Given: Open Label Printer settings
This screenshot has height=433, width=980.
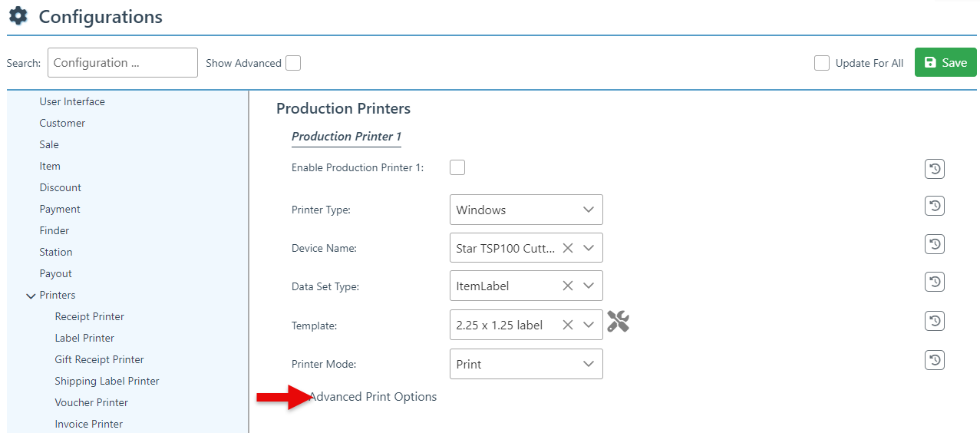Looking at the screenshot, I should point(84,338).
